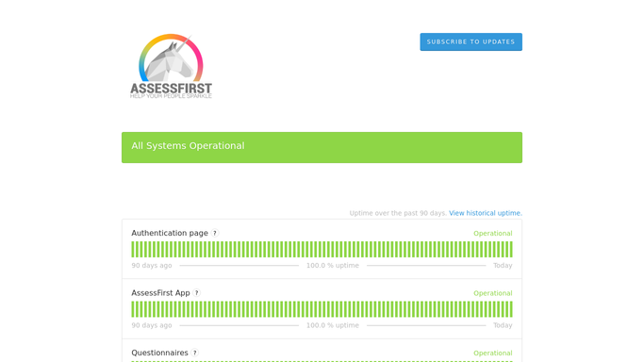Image resolution: width=644 pixels, height=362 pixels.
Task: Click the AssessFirst unicorn logo
Action: coord(171,66)
